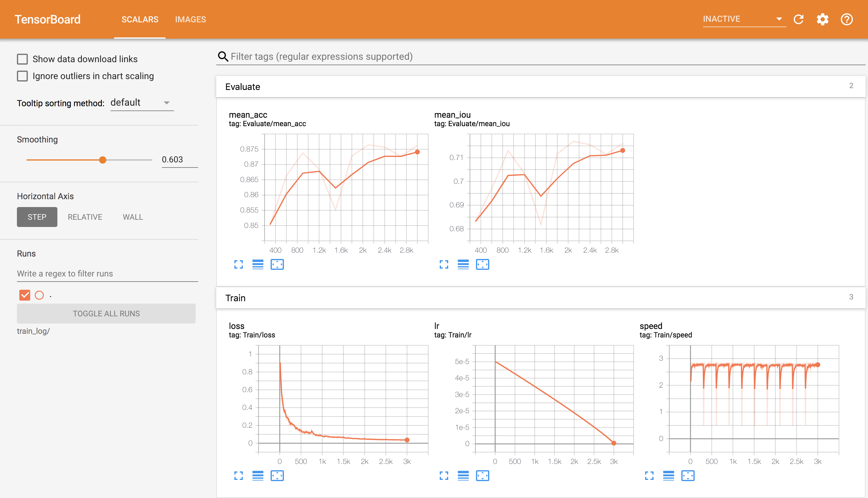Enable Ignore outliers in chart scaling
868x498 pixels.
coord(23,76)
